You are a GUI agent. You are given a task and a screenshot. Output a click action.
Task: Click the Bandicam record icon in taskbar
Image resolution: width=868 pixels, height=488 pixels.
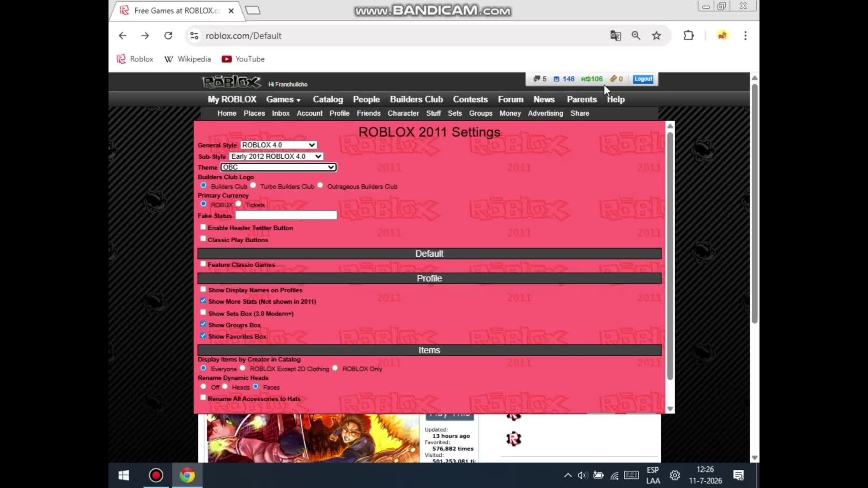coord(156,475)
